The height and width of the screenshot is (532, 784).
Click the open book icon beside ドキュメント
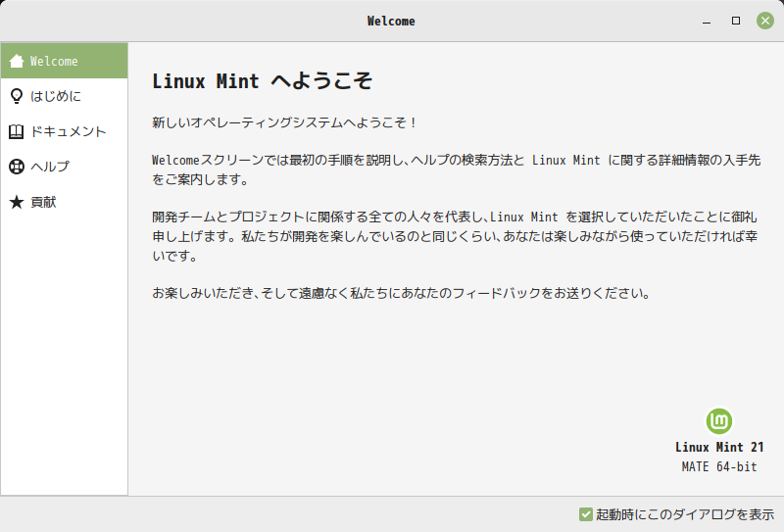point(17,131)
